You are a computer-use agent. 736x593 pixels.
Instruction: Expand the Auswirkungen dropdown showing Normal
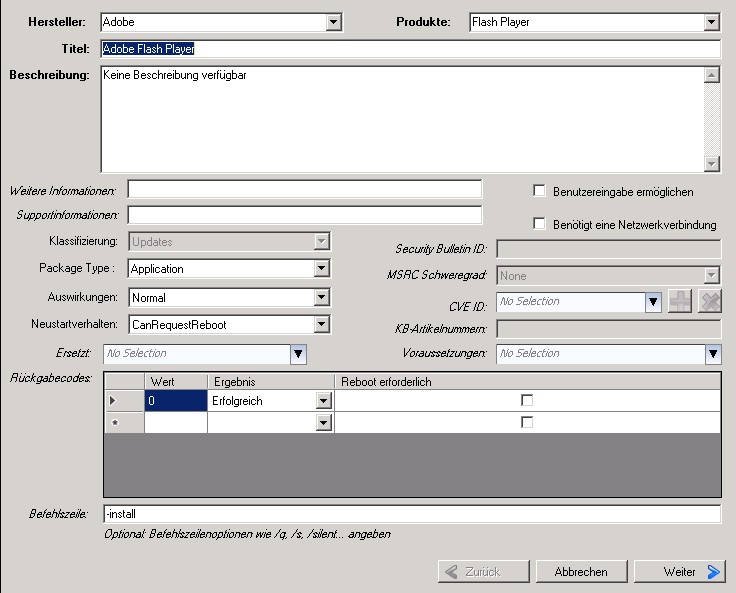322,297
